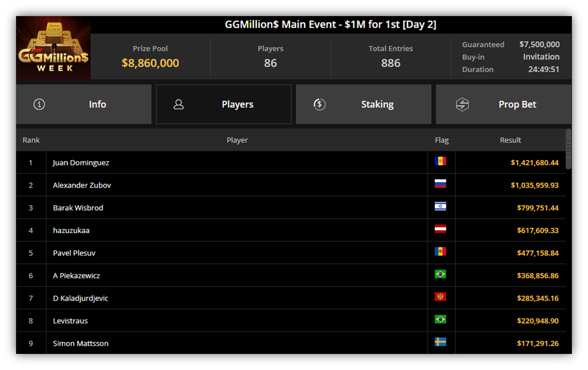The image size is (588, 370).
Task: Click the Staking dollar icon
Action: point(319,105)
